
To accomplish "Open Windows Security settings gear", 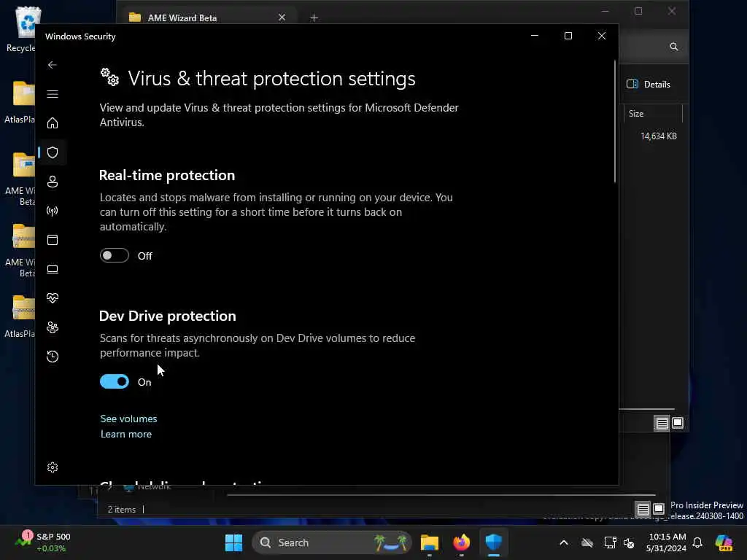I will (x=53, y=467).
